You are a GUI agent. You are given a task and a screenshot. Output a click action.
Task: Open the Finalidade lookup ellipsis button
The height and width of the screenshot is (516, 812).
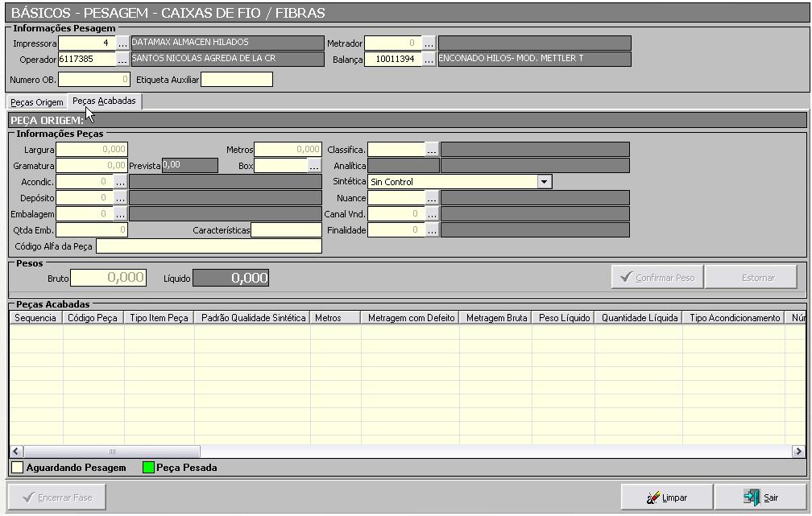432,230
